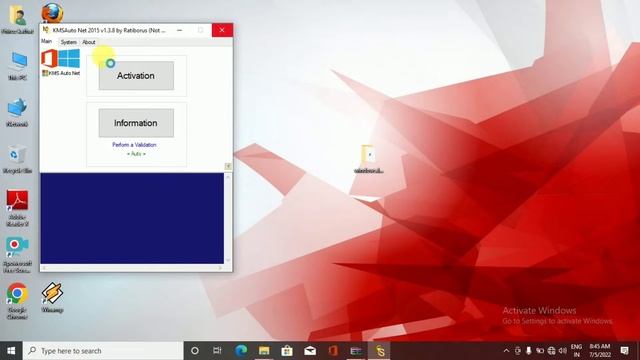
Task: Launch Microsoft Edge from taskbar
Action: [x=241, y=351]
